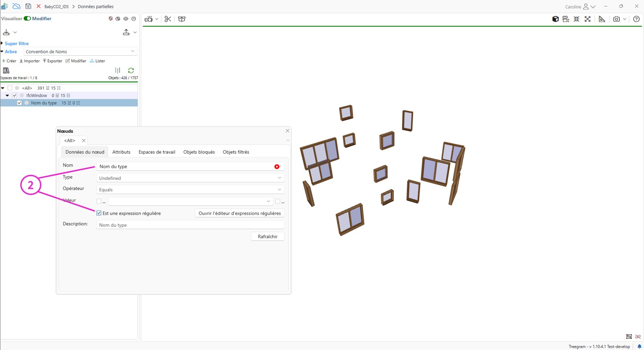This screenshot has width=644, height=350.
Task: Click the expand arrows fullscreen icon
Action: pyautogui.click(x=587, y=19)
